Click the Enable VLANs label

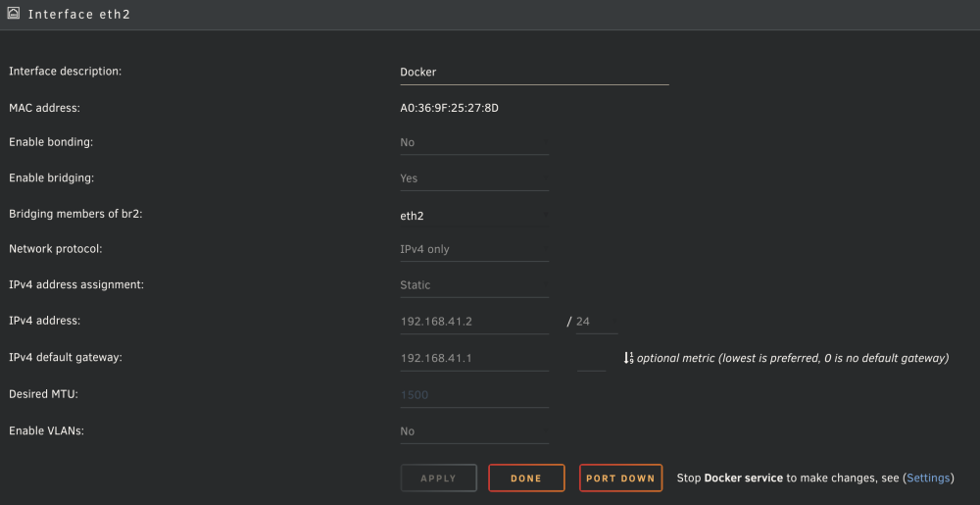[x=46, y=430]
